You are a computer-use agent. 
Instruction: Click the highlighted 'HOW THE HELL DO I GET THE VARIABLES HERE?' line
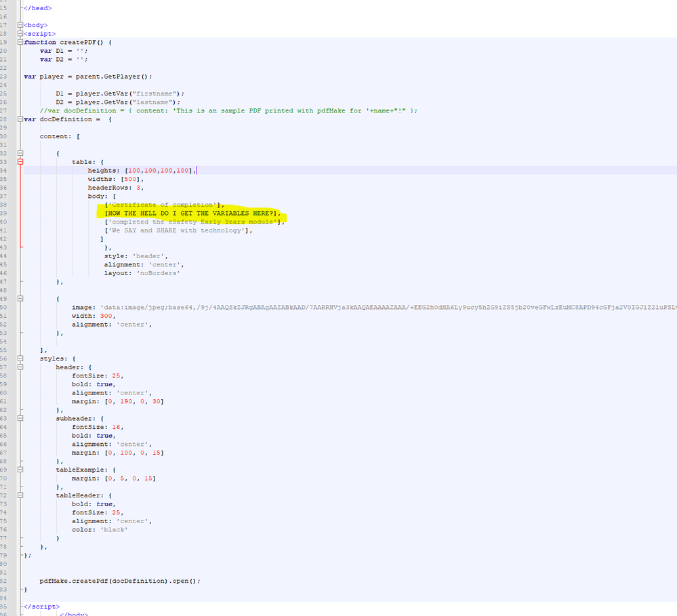pyautogui.click(x=192, y=213)
